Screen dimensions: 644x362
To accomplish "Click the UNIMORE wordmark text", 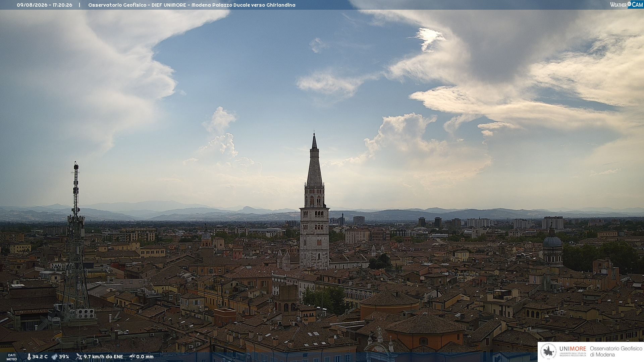I will pyautogui.click(x=573, y=349).
